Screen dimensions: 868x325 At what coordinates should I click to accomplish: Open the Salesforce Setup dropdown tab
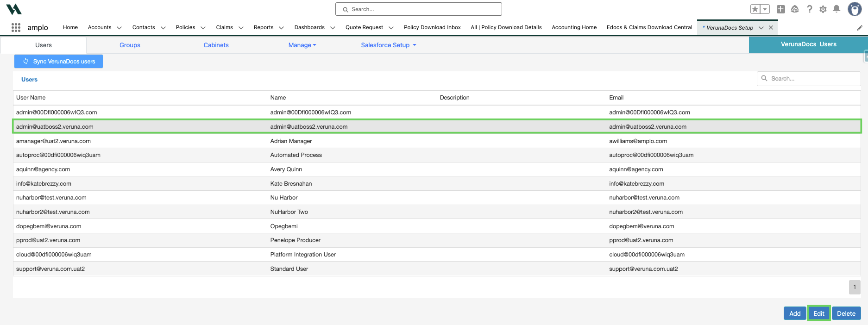point(389,45)
